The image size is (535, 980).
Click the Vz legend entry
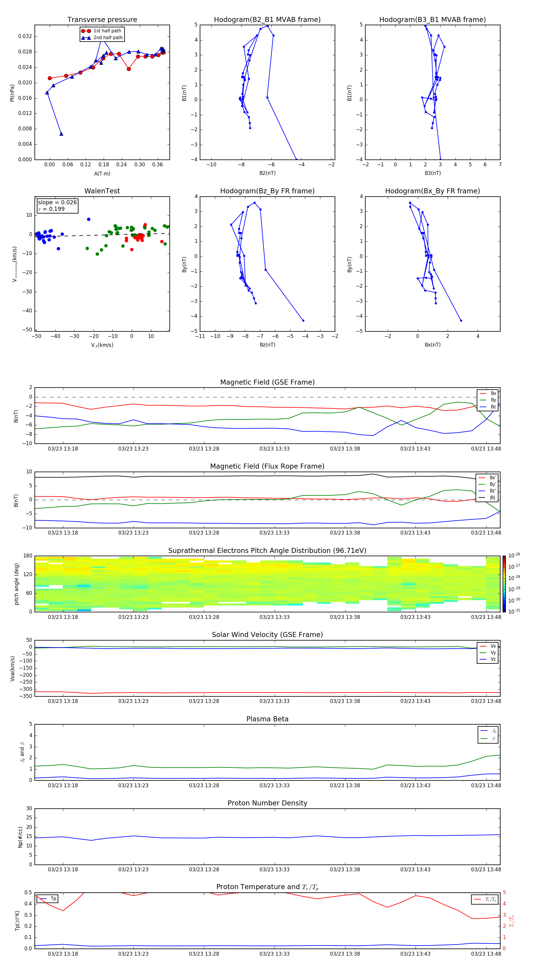point(488,659)
